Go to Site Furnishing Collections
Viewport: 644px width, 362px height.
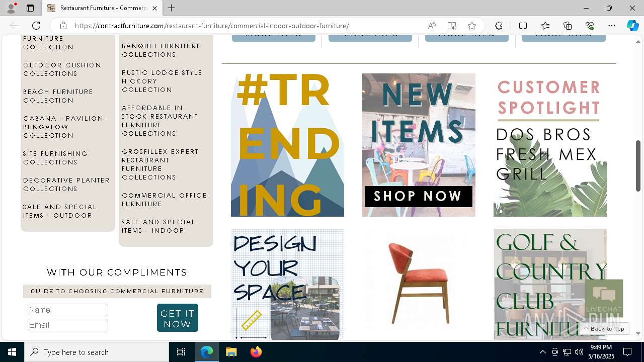pyautogui.click(x=55, y=158)
